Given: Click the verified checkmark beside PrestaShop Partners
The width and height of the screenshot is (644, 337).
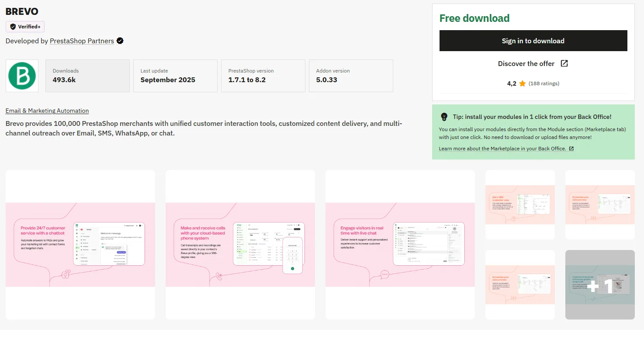Looking at the screenshot, I should (x=120, y=41).
